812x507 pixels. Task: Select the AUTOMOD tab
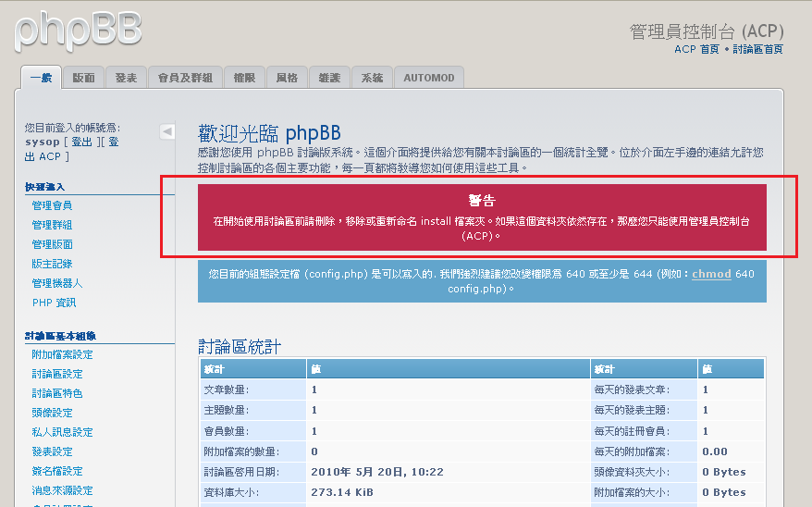(x=429, y=78)
